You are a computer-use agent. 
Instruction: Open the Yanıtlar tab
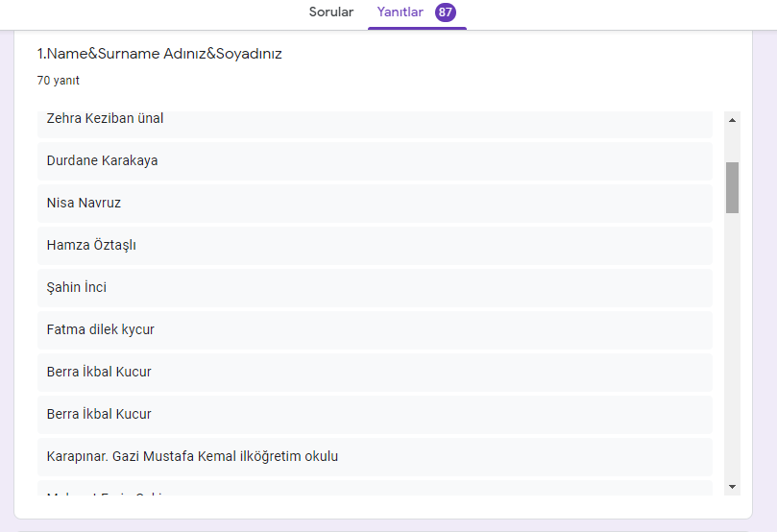[x=401, y=12]
